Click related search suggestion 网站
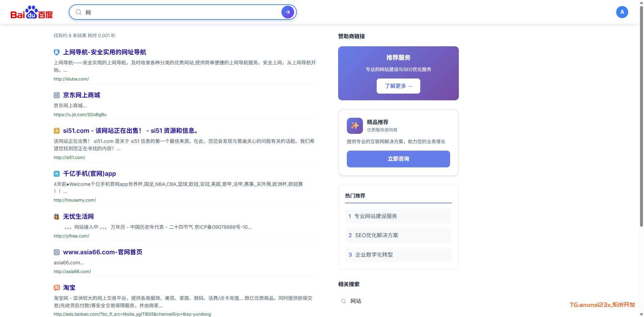The height and width of the screenshot is (317, 644). [356, 301]
